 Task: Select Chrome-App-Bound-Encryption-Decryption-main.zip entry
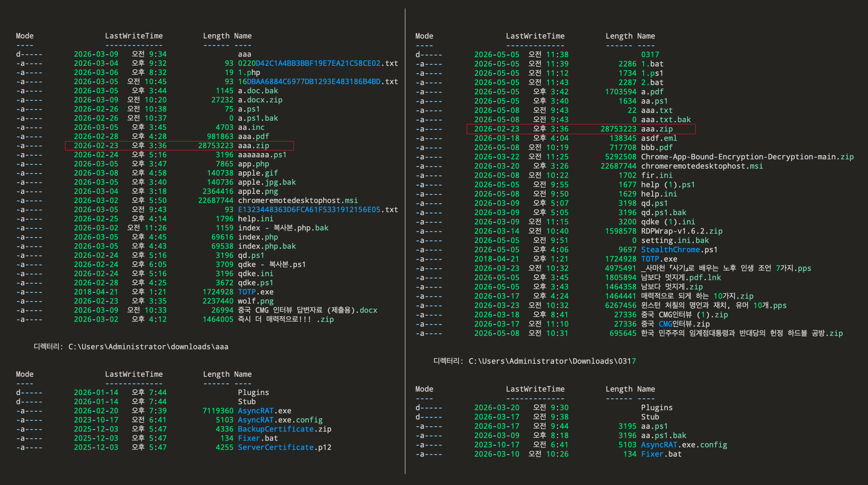click(747, 157)
